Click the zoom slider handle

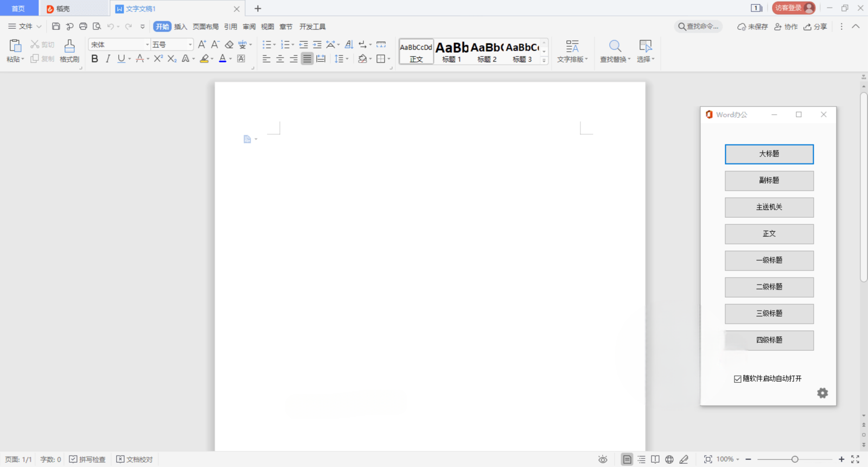[795, 459]
